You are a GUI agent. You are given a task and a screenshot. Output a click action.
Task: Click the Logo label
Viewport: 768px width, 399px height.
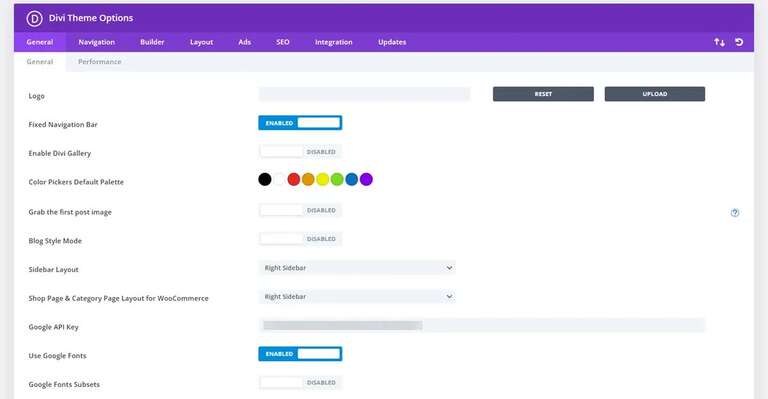click(36, 96)
